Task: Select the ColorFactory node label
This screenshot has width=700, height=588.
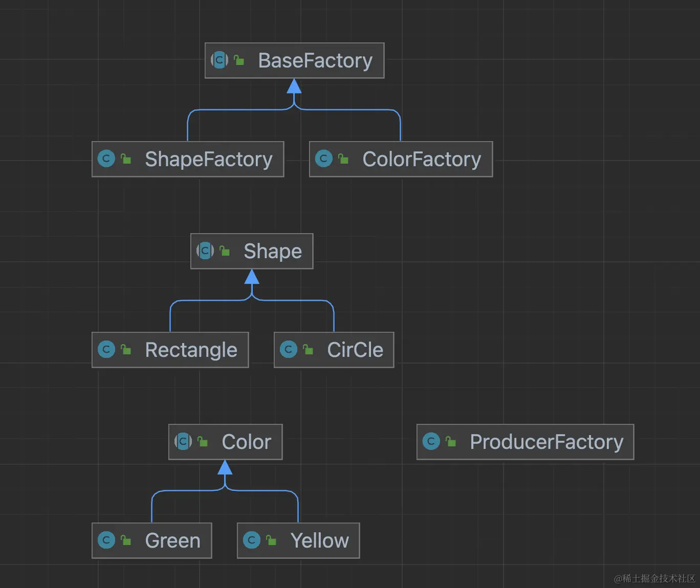Action: coord(421,160)
